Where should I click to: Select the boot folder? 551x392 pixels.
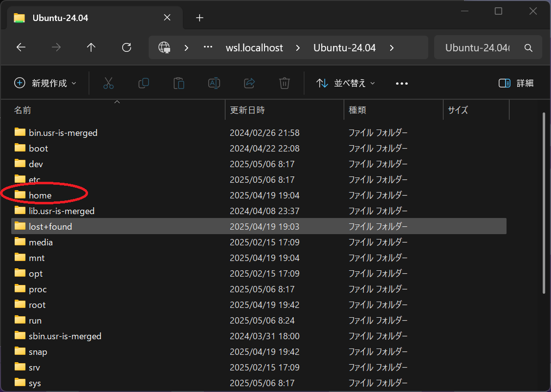click(x=259, y=148)
